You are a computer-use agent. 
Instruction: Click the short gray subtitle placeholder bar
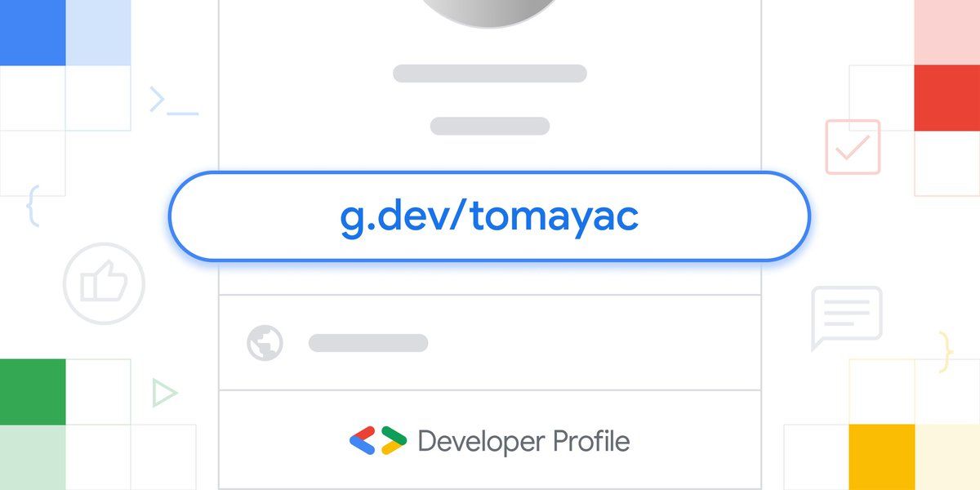coord(490,126)
